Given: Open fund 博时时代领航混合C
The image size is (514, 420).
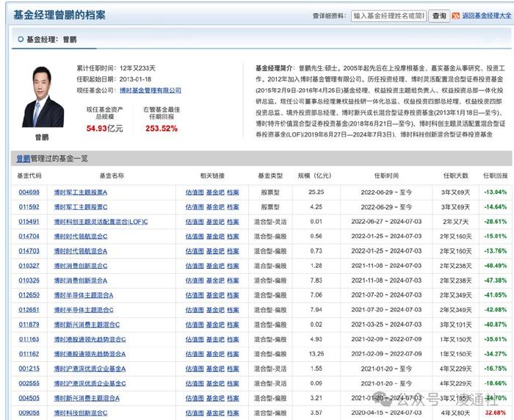Looking at the screenshot, I should (x=81, y=236).
